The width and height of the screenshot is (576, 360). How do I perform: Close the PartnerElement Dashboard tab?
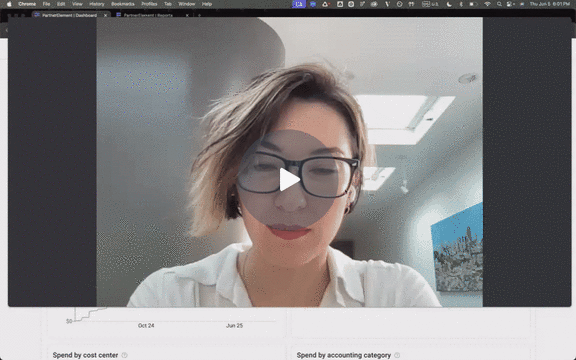point(105,15)
